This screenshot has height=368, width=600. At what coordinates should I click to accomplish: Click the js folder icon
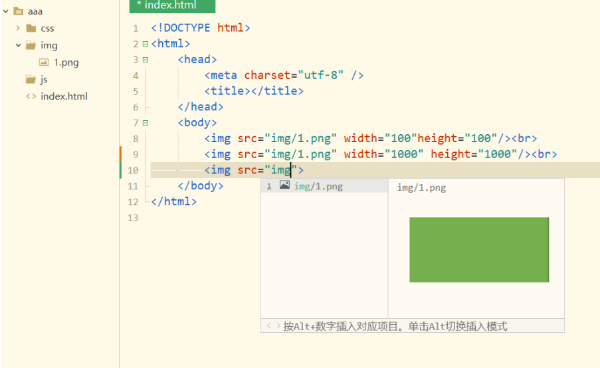31,79
